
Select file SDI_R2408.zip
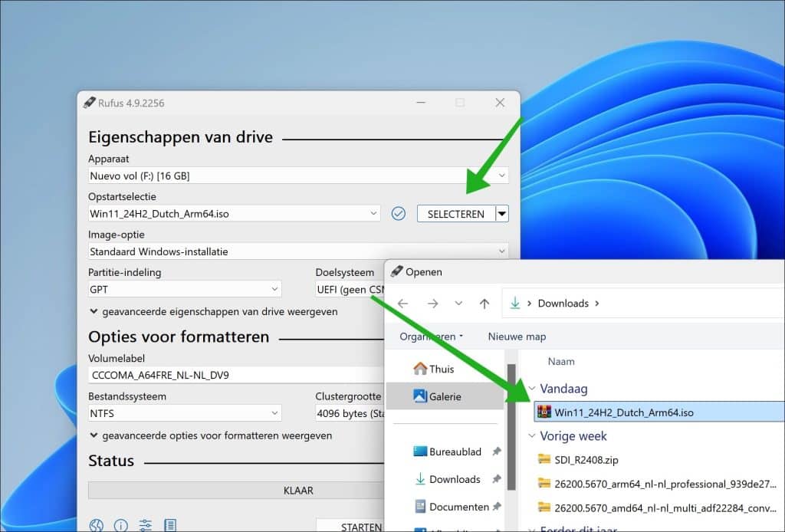(586, 459)
